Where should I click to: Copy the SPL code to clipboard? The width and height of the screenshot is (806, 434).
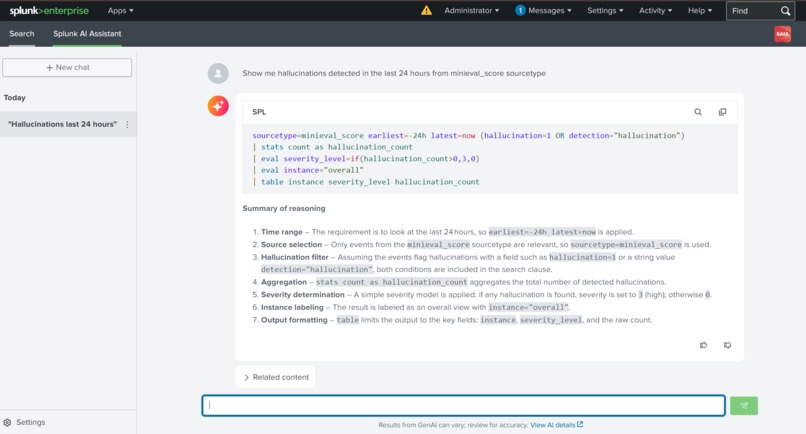tap(722, 112)
